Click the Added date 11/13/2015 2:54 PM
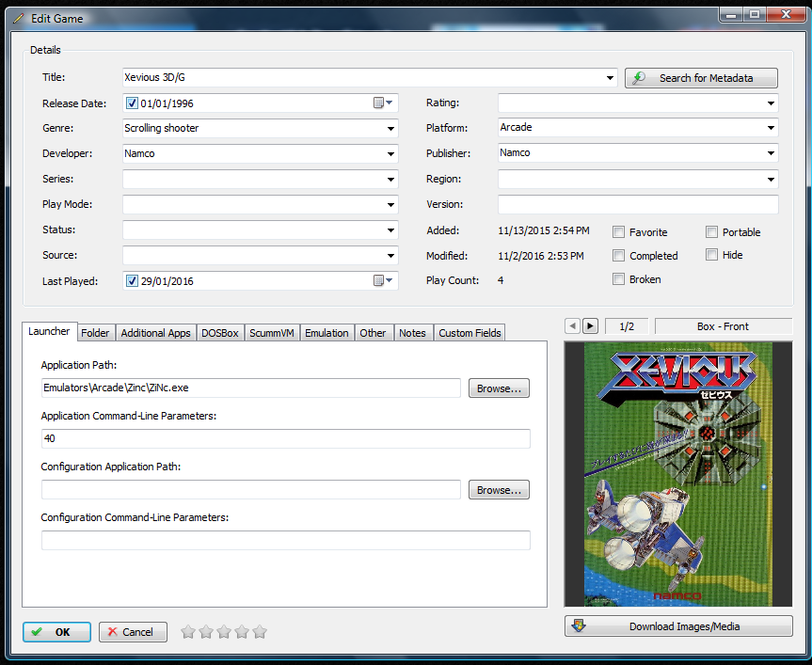This screenshot has height=665, width=812. [x=544, y=230]
